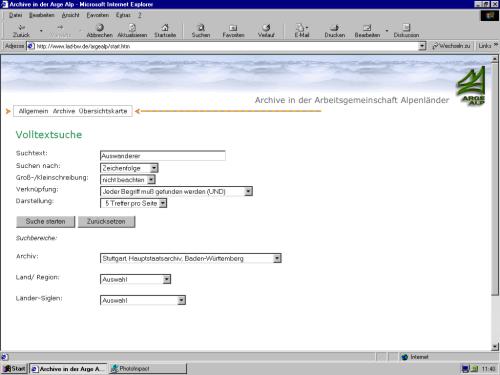500x375 pixels.
Task: Open the Ansicht menu
Action: 70,15
